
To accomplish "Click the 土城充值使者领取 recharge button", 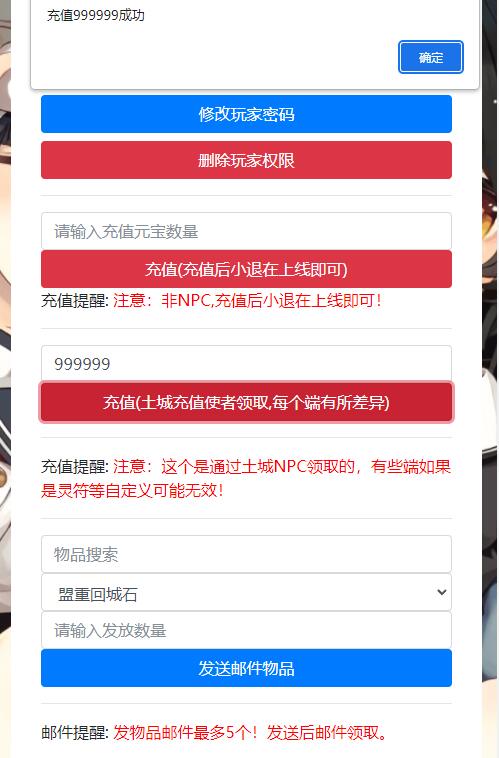I will [246, 402].
